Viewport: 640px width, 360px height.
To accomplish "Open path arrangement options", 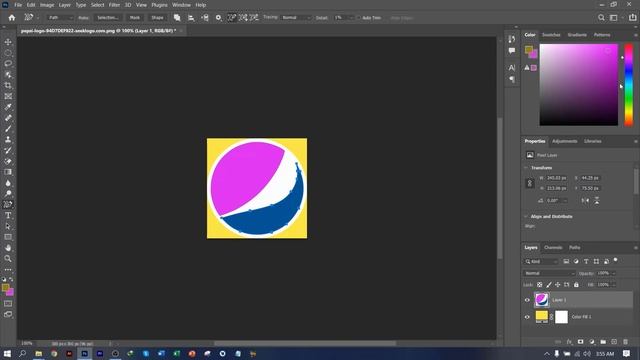I will (205, 18).
